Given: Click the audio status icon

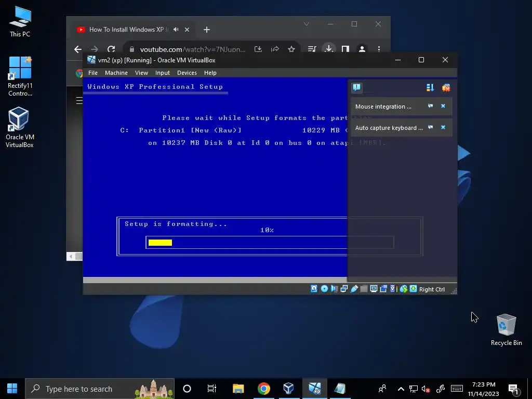Looking at the screenshot, I should pos(334,289).
